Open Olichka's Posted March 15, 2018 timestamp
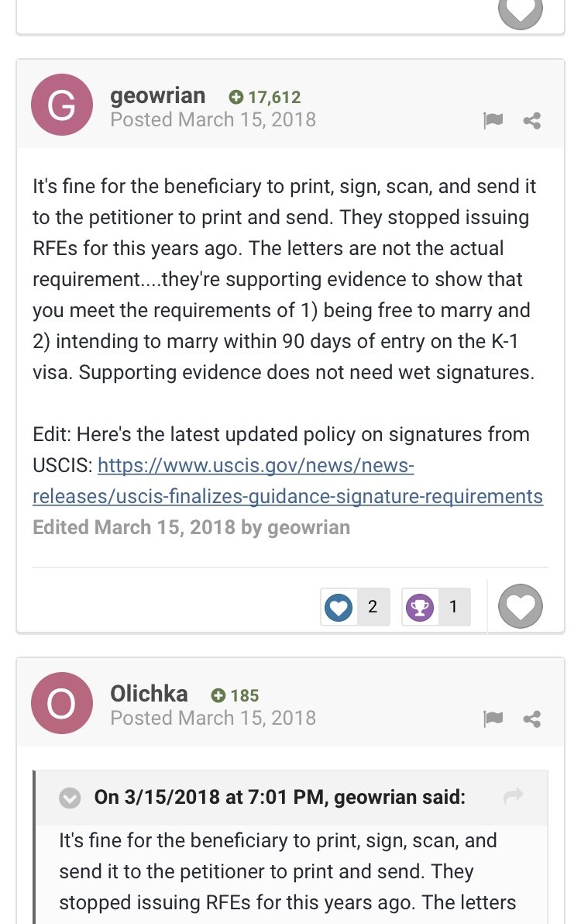Screen dimensions: 581x924 pyautogui.click(x=213, y=718)
